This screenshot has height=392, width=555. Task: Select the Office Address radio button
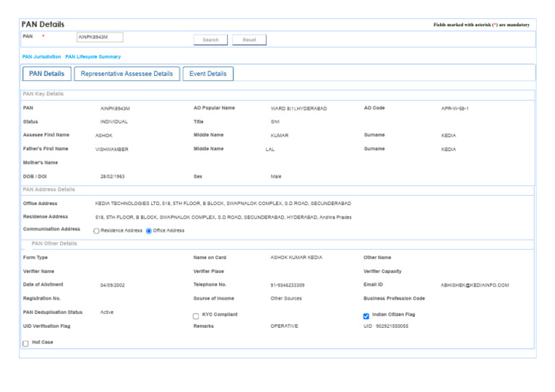pos(149,231)
